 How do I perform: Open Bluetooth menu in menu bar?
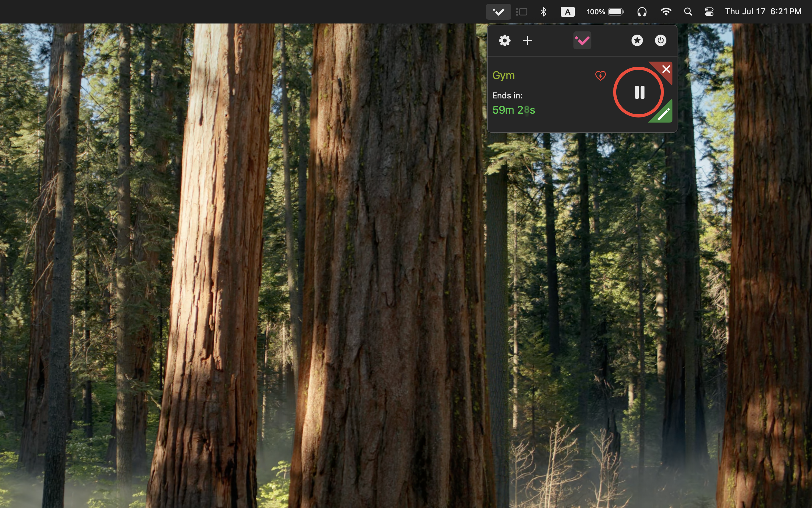543,12
